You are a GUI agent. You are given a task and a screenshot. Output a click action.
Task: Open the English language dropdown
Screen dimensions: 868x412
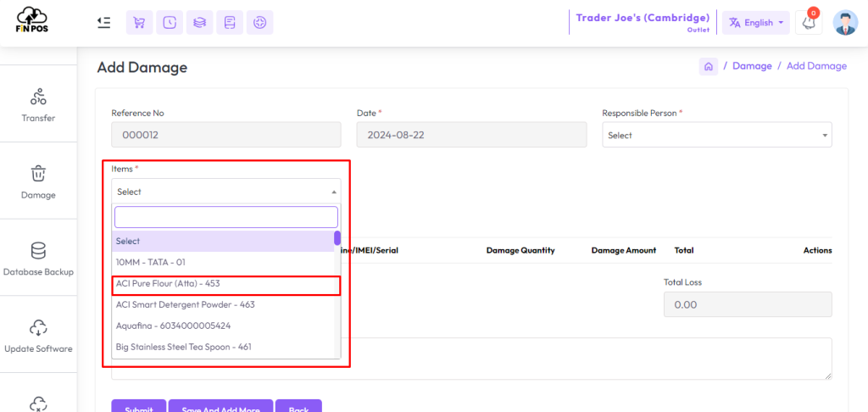[756, 23]
